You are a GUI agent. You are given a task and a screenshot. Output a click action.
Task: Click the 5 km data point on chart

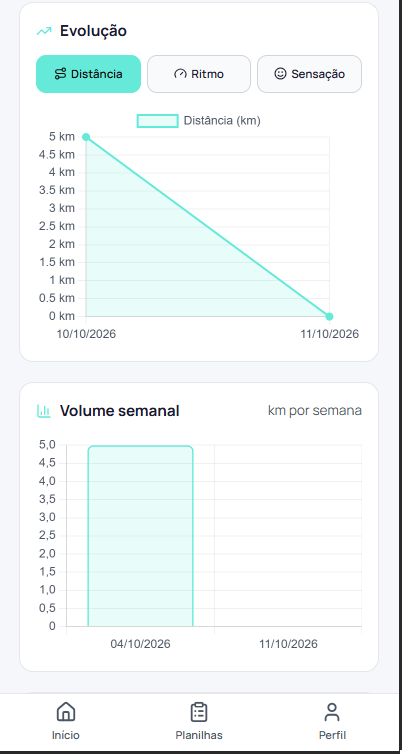pos(86,137)
